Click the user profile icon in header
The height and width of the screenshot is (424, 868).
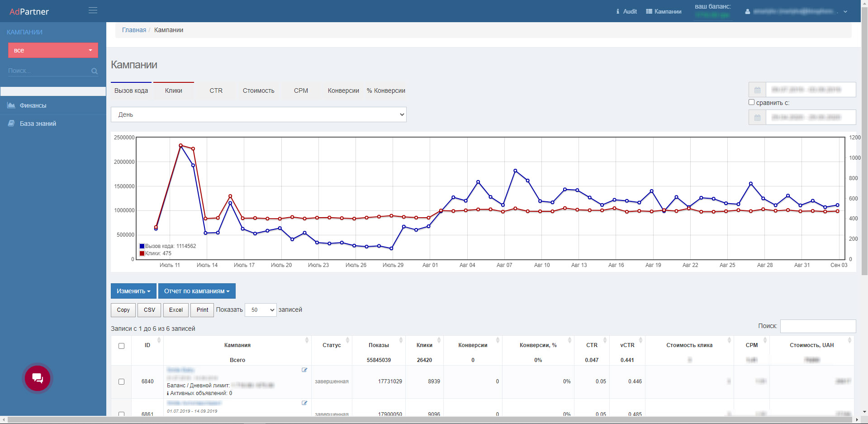(747, 12)
